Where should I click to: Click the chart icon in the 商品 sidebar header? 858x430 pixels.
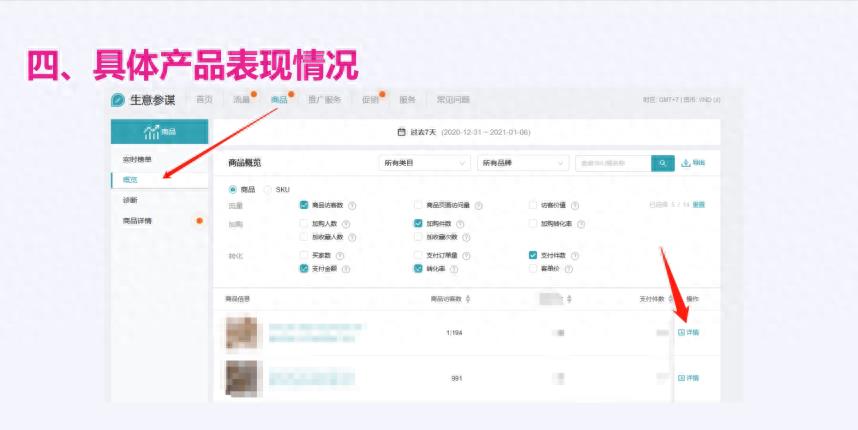(x=151, y=132)
